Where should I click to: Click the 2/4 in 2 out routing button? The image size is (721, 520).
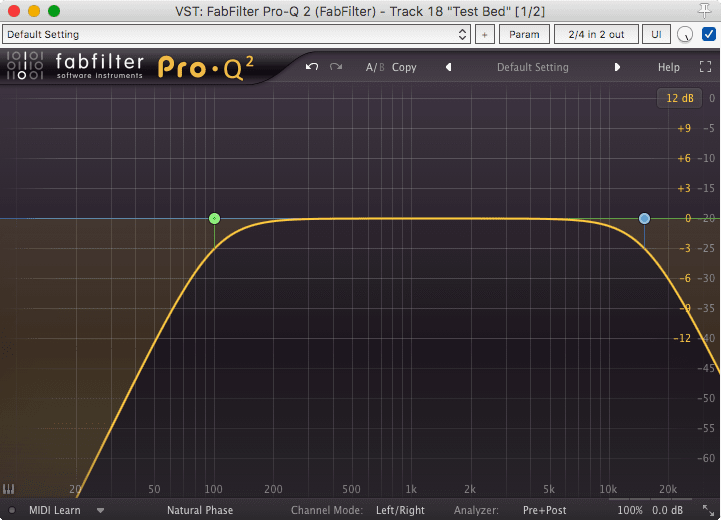point(596,34)
